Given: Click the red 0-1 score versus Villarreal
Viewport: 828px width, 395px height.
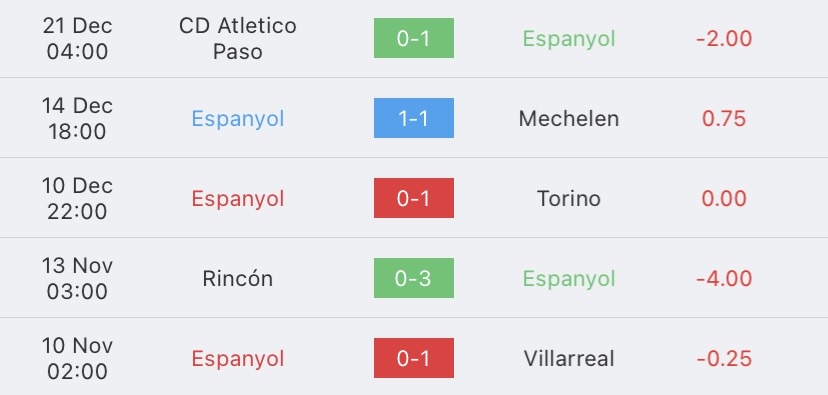Looking at the screenshot, I should tap(413, 358).
